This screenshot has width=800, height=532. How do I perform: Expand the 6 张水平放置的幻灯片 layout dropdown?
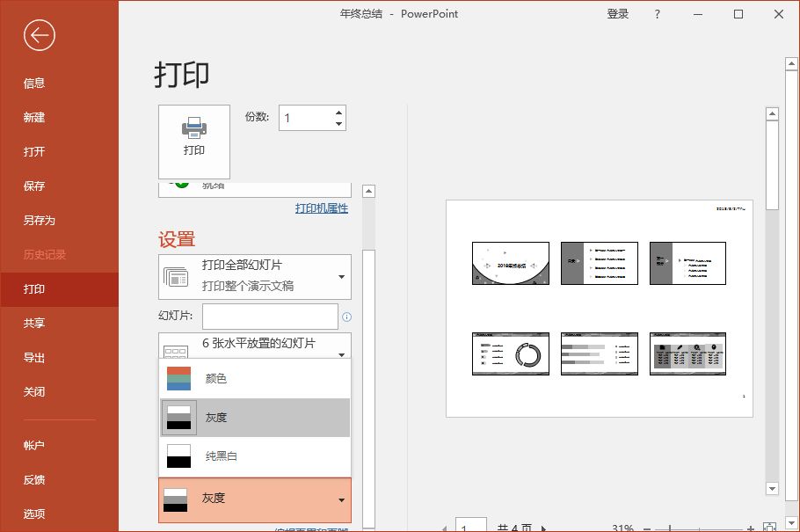pyautogui.click(x=255, y=346)
